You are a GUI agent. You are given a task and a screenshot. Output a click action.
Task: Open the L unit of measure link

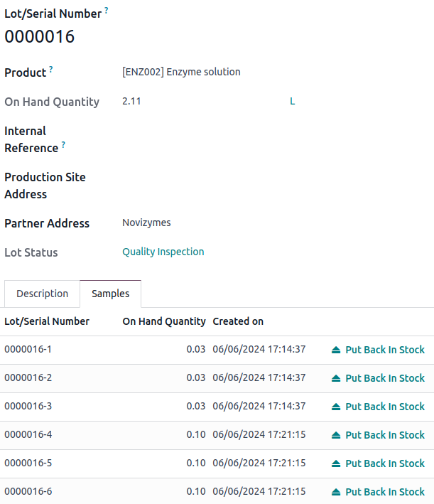(x=292, y=102)
